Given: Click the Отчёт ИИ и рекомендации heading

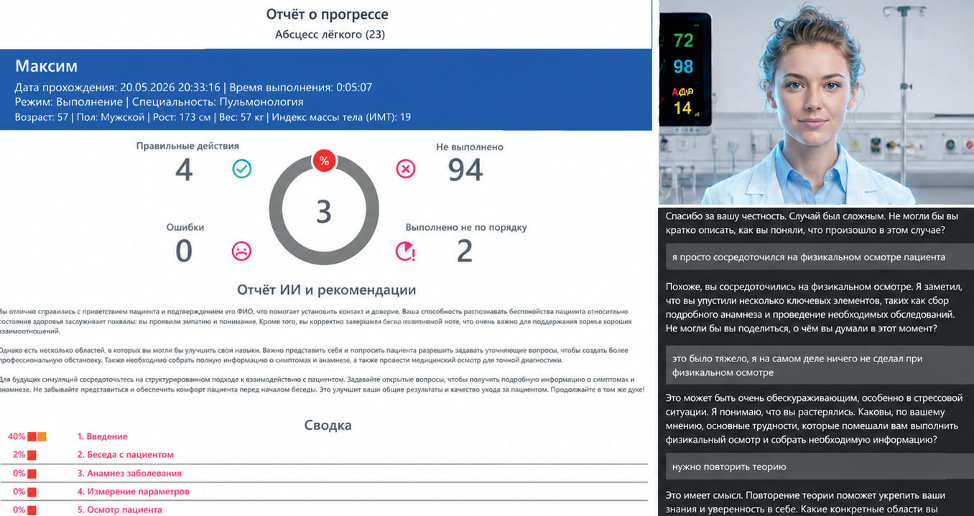Looking at the screenshot, I should click(327, 290).
